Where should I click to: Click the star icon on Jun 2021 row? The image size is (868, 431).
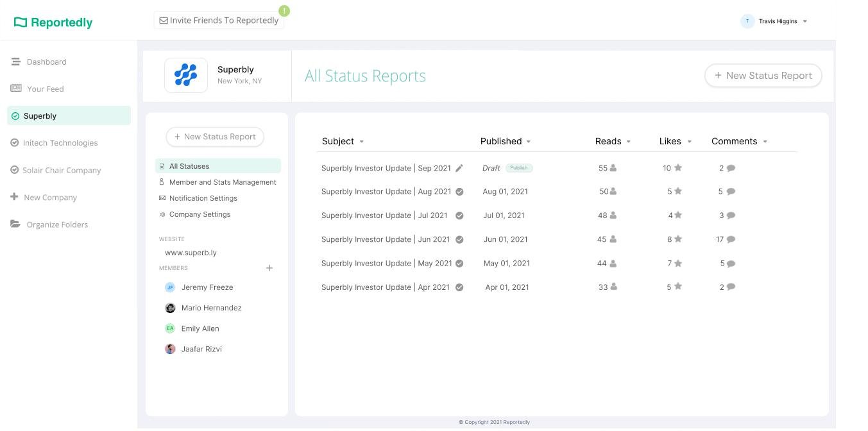pos(678,239)
